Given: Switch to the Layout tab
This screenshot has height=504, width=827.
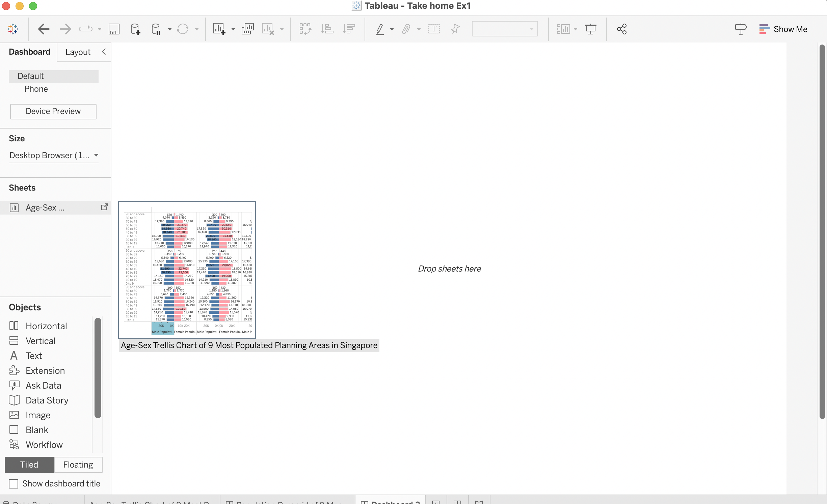Looking at the screenshot, I should pyautogui.click(x=78, y=52).
